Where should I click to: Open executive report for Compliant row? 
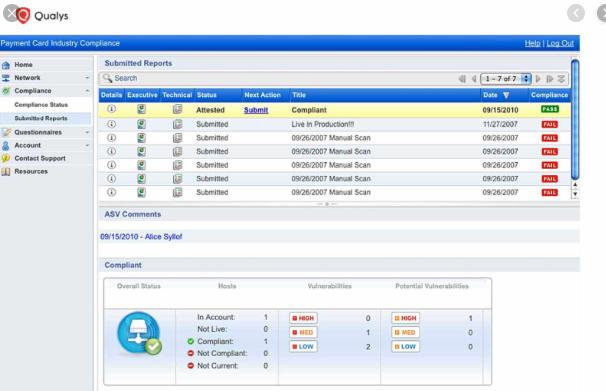coord(141,109)
